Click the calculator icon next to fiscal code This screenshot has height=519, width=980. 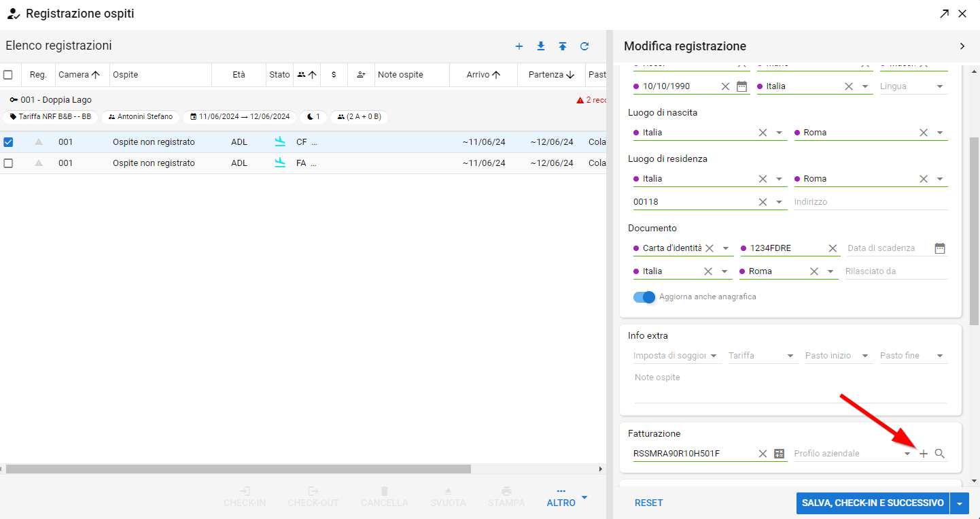tap(780, 454)
